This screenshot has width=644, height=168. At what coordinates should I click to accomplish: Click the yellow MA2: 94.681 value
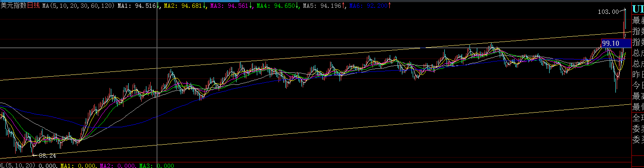(184, 6)
